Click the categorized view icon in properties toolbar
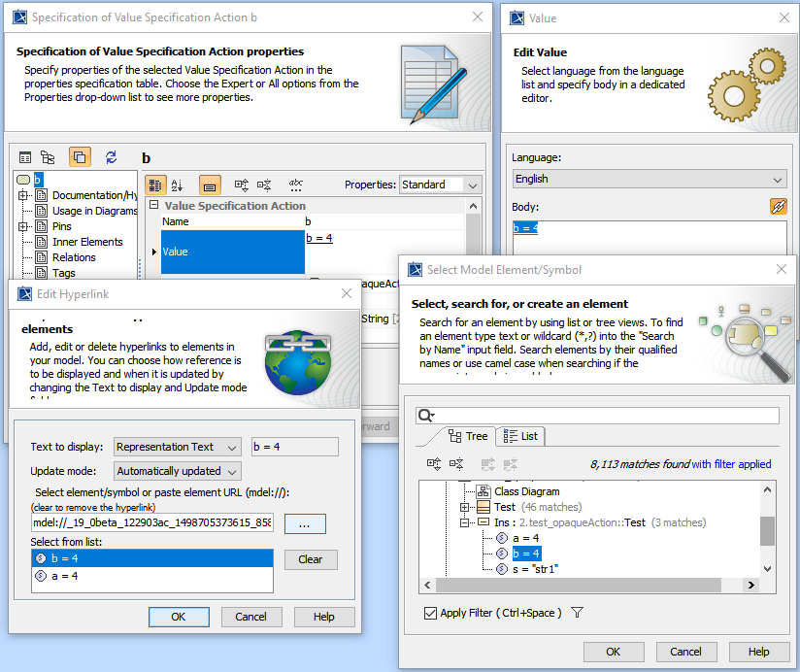Screen dimensions: 800x672 [155, 185]
